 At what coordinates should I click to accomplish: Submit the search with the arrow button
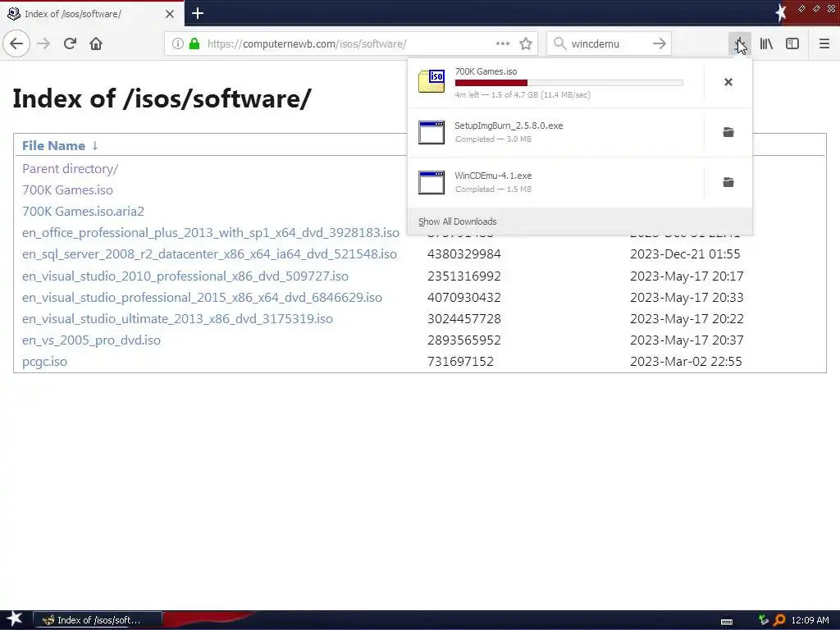coord(660,43)
